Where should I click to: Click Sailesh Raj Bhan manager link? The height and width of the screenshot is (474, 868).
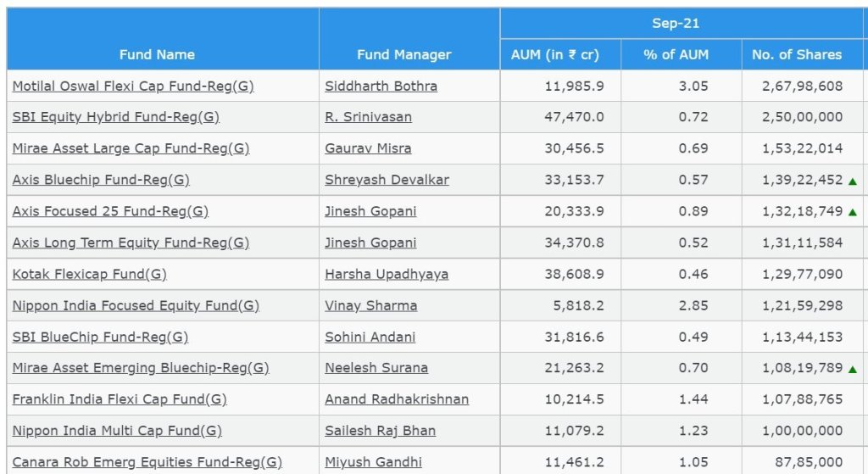(380, 431)
